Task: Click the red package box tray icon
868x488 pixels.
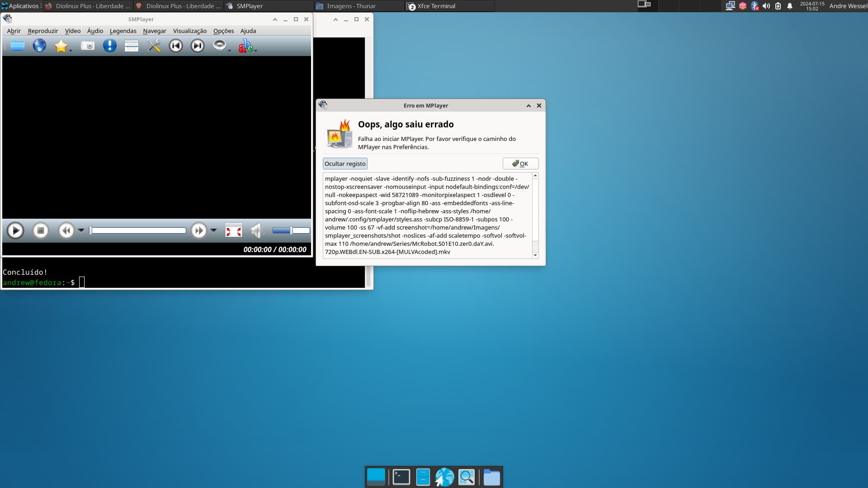Action: (x=742, y=6)
